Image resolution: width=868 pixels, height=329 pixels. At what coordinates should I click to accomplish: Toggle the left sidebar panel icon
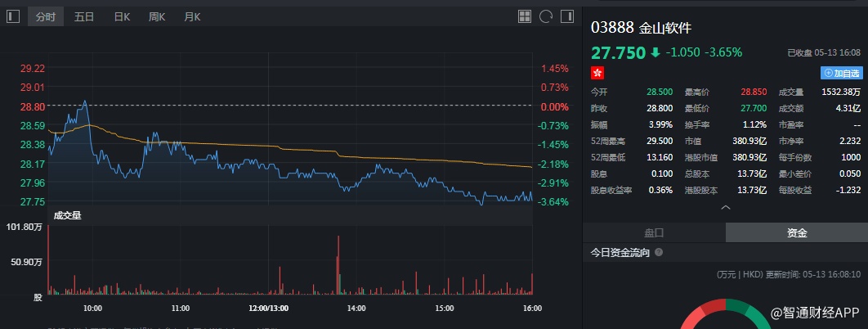click(x=12, y=16)
